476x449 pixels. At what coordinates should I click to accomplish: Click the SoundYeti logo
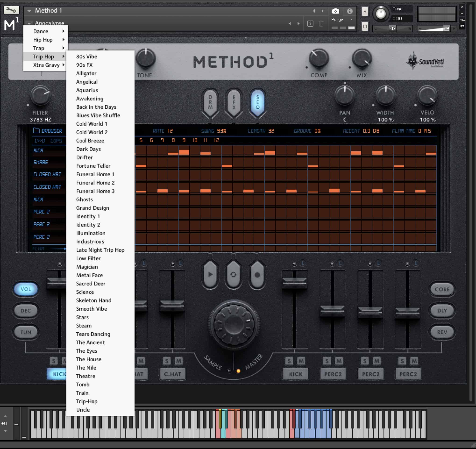[x=425, y=61]
